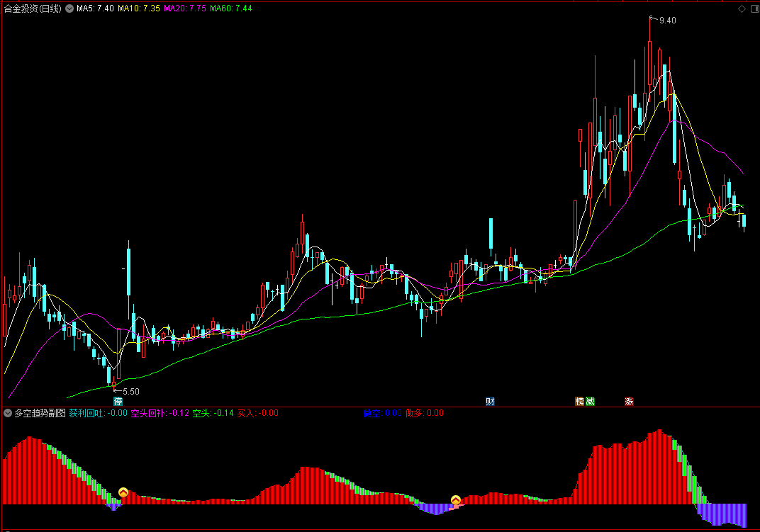Screen dimensions: 760x532
Task: Toggle the side panel icon beside the diamond
Action: 754,9
